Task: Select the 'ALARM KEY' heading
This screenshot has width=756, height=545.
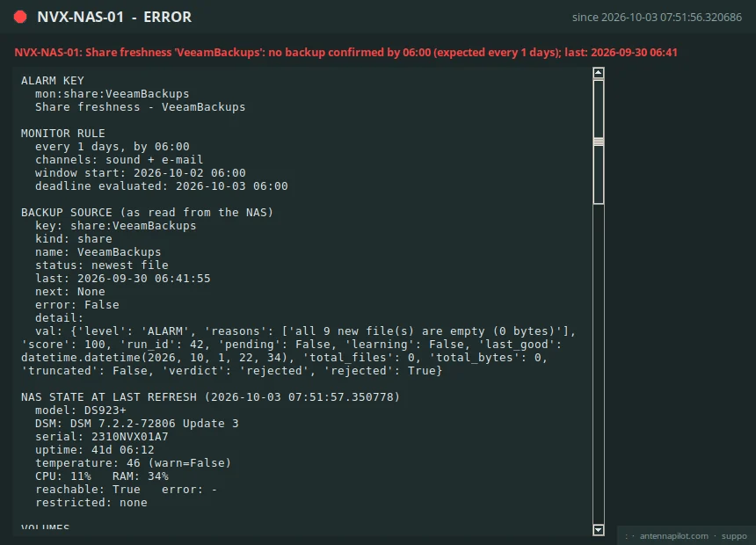Action: point(53,81)
